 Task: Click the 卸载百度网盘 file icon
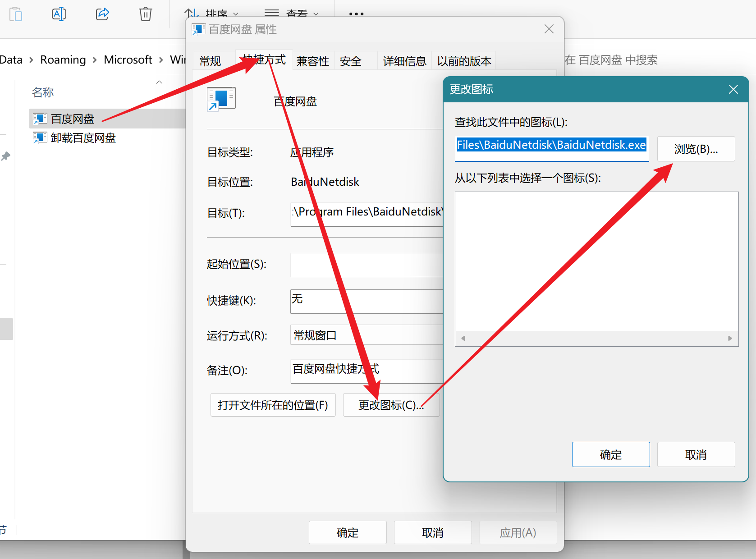[x=40, y=137]
